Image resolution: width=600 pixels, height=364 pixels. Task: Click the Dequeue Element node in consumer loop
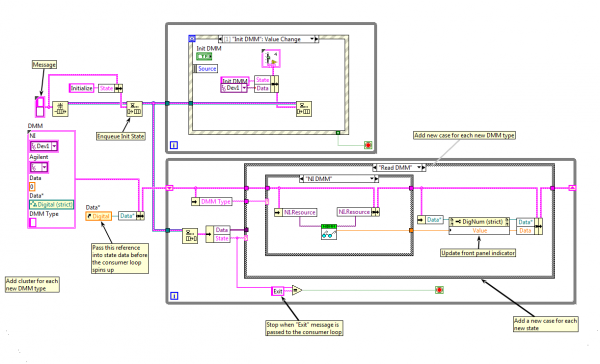click(x=190, y=236)
